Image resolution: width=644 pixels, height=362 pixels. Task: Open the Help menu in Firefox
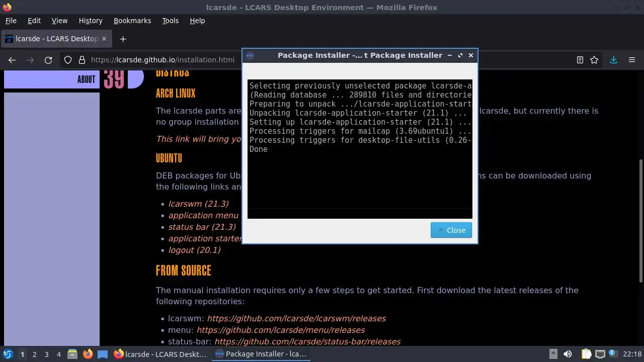click(x=197, y=21)
